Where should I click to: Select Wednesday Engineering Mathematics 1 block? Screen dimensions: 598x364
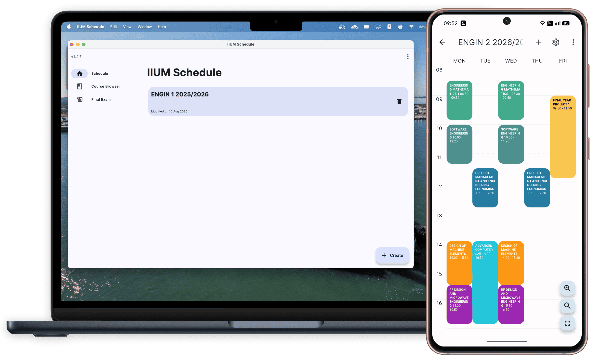tap(511, 100)
